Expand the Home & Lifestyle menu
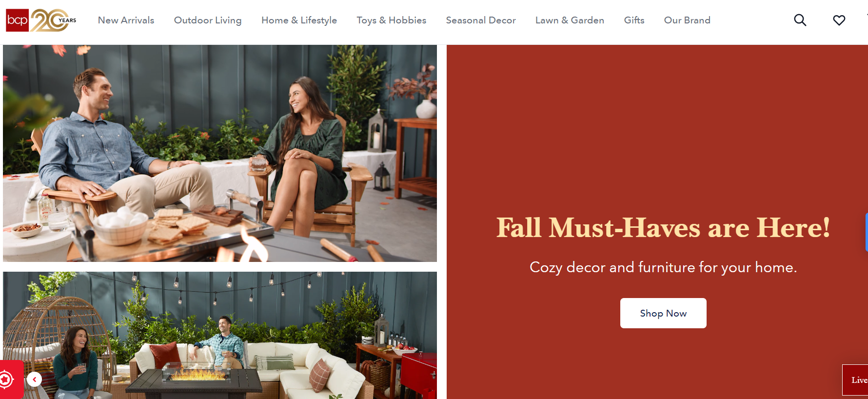The width and height of the screenshot is (868, 399). 299,20
